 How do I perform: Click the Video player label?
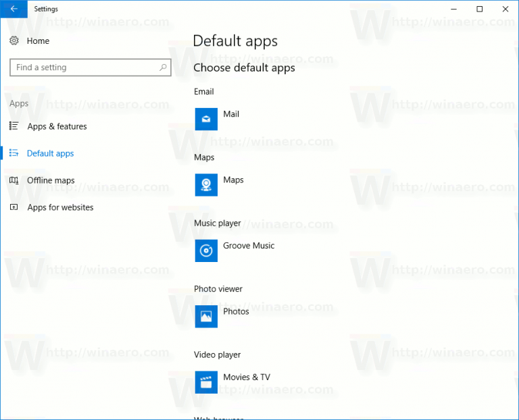218,355
